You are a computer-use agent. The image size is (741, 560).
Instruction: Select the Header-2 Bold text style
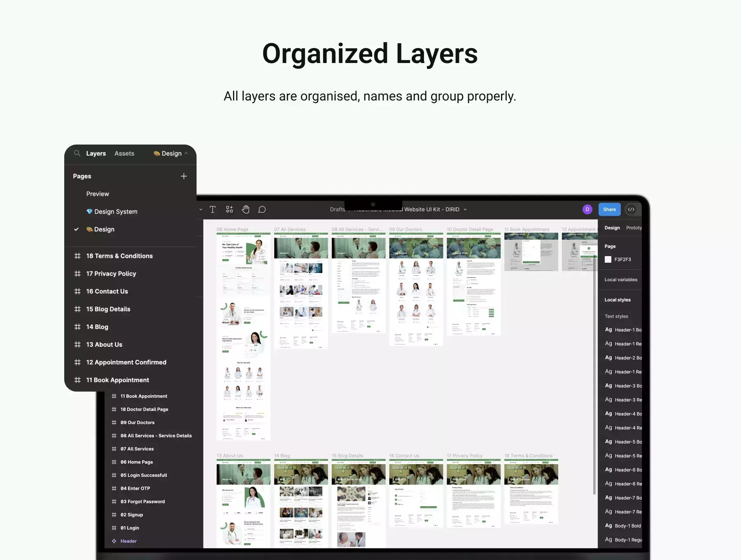pos(623,358)
